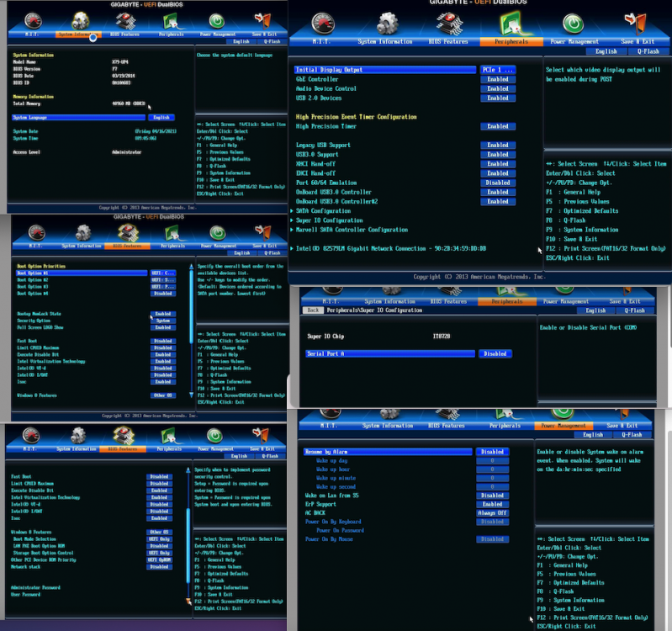Click BIOS chip icon in Administrator Password screen
Viewport: 672px width, 631px height.
coord(124,435)
